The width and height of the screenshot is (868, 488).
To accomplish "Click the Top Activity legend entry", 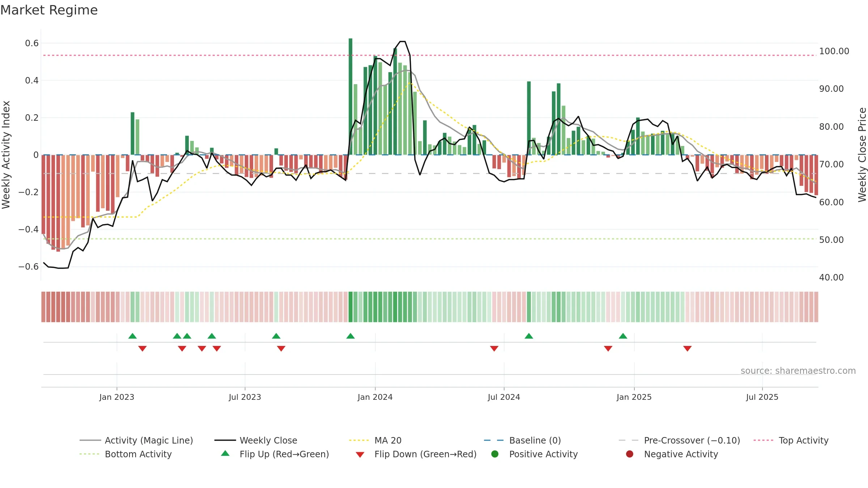I will 791,440.
